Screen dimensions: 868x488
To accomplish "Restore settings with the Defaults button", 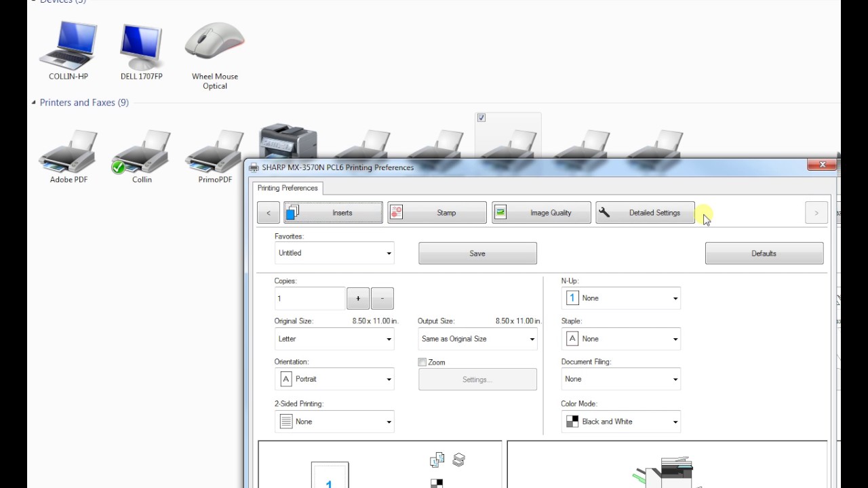I will coord(764,253).
